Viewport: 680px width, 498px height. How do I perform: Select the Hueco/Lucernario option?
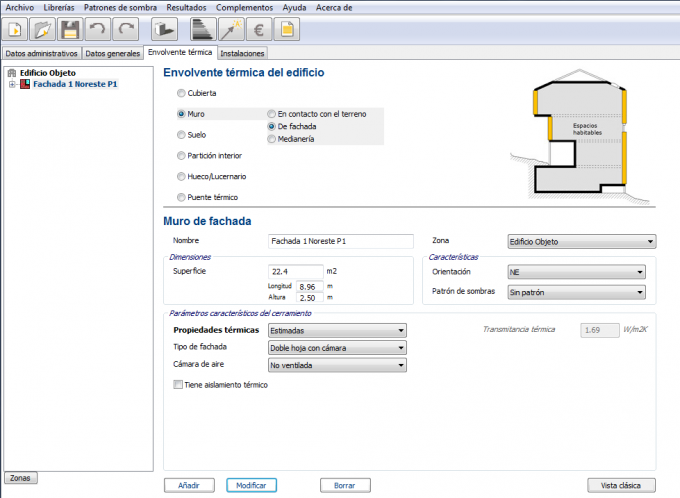[181, 176]
